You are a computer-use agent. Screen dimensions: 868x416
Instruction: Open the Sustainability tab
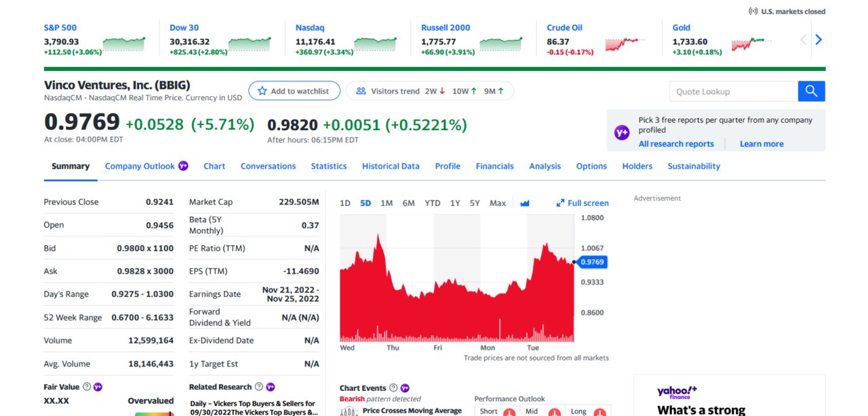(694, 166)
